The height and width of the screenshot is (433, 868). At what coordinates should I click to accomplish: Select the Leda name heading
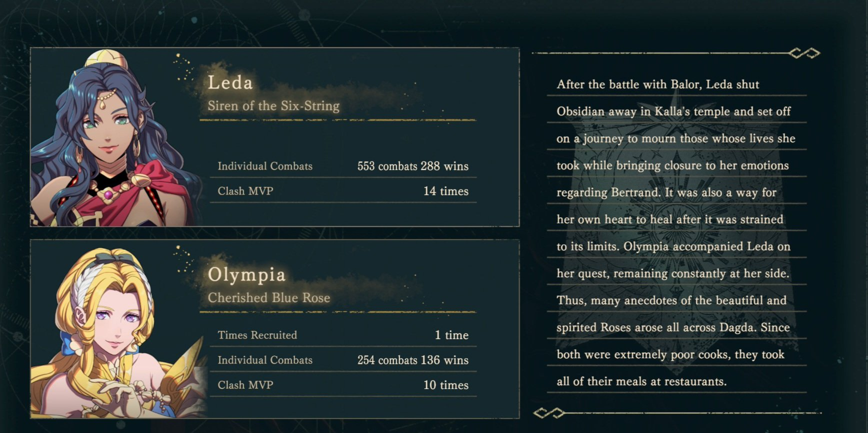tap(230, 82)
